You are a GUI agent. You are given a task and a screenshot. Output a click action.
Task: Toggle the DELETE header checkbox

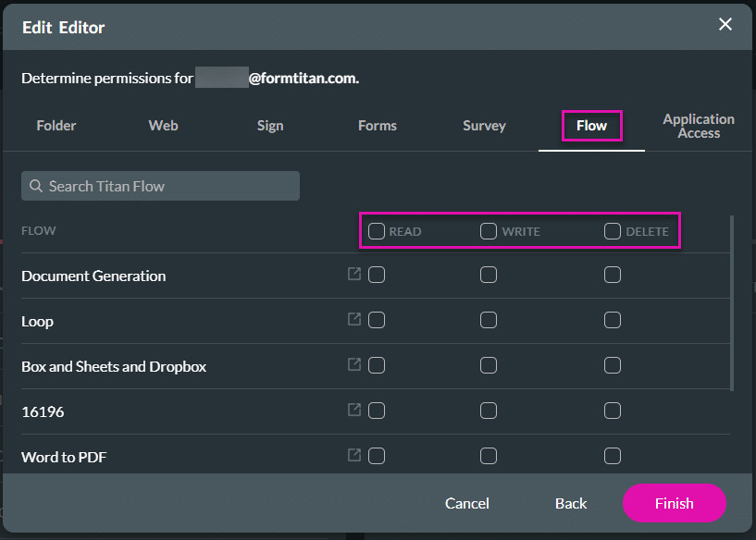(x=613, y=231)
